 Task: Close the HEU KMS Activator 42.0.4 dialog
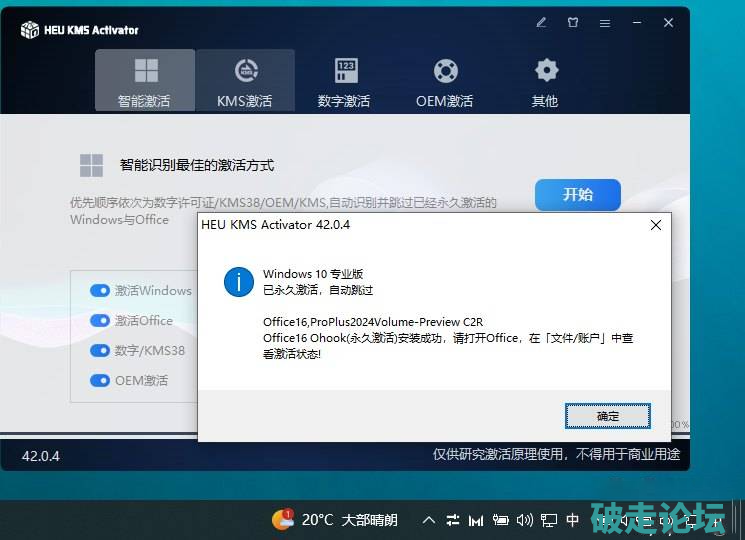click(x=656, y=225)
